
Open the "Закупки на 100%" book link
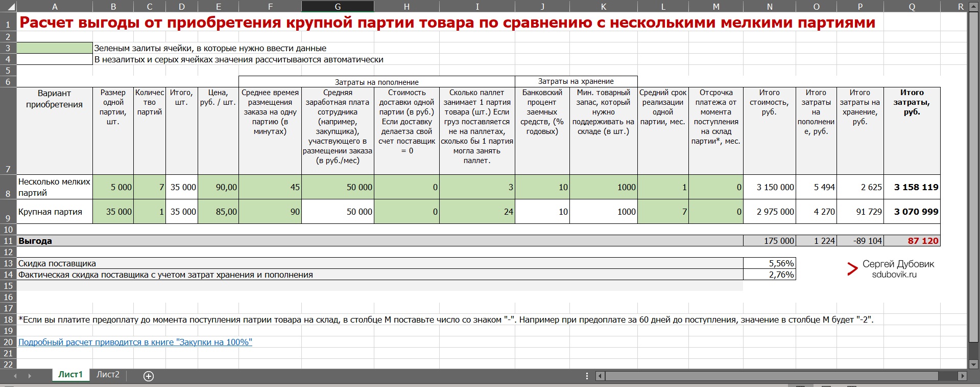(135, 342)
